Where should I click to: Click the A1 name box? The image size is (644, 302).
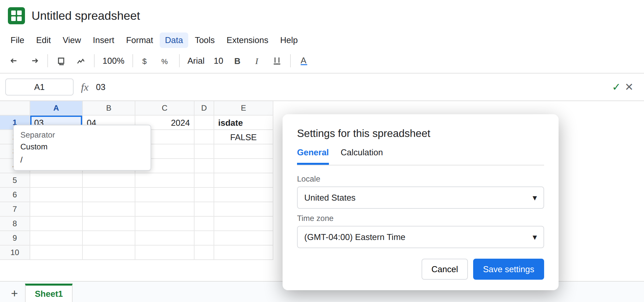coord(39,87)
